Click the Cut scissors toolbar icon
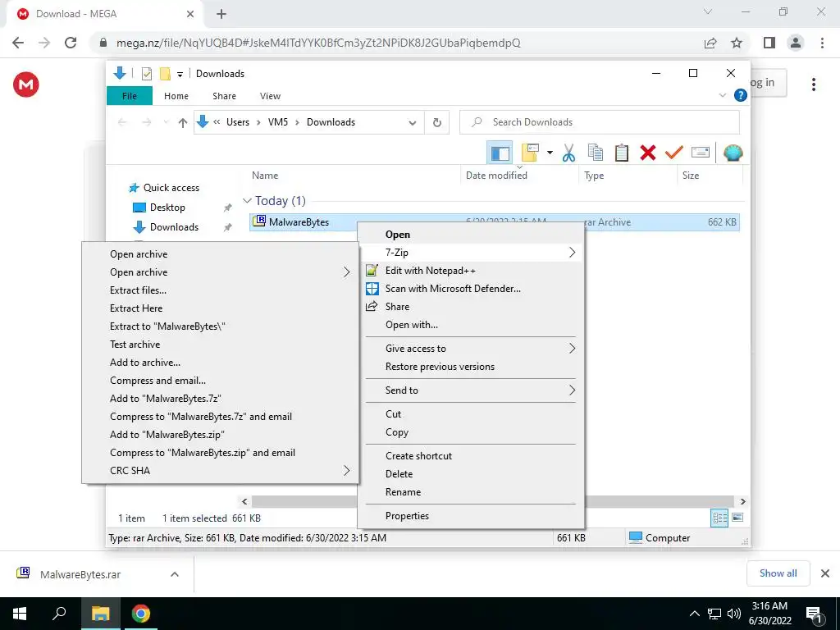The image size is (840, 630). pyautogui.click(x=569, y=153)
